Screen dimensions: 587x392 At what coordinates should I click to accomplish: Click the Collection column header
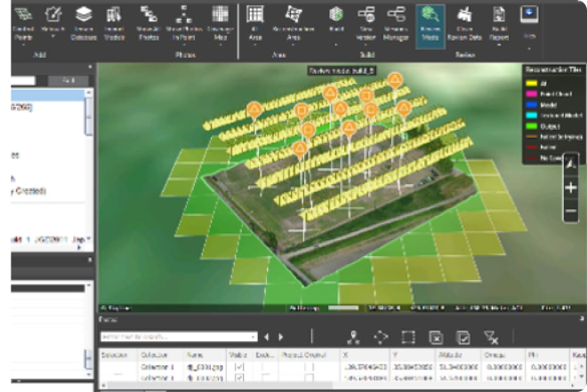[155, 355]
